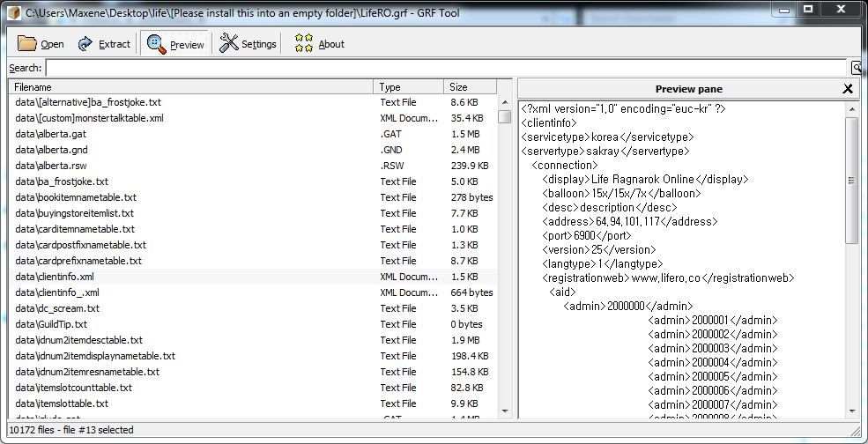Select data\alberta.rsw file row
The image size is (868, 444).
click(x=253, y=166)
